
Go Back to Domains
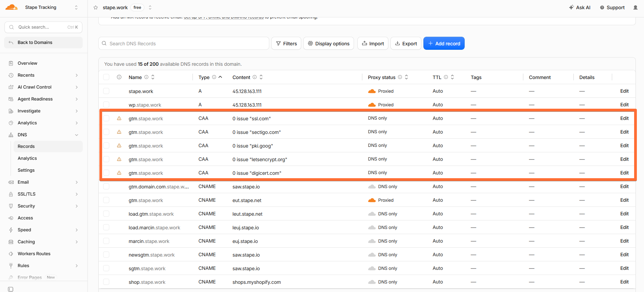point(44,43)
